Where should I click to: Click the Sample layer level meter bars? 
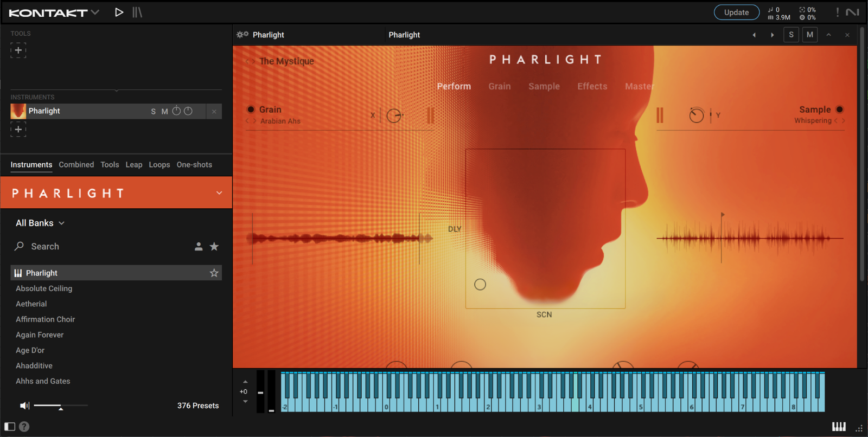660,115
